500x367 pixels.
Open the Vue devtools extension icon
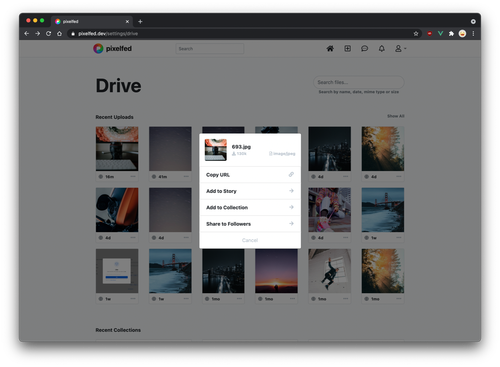click(x=440, y=34)
